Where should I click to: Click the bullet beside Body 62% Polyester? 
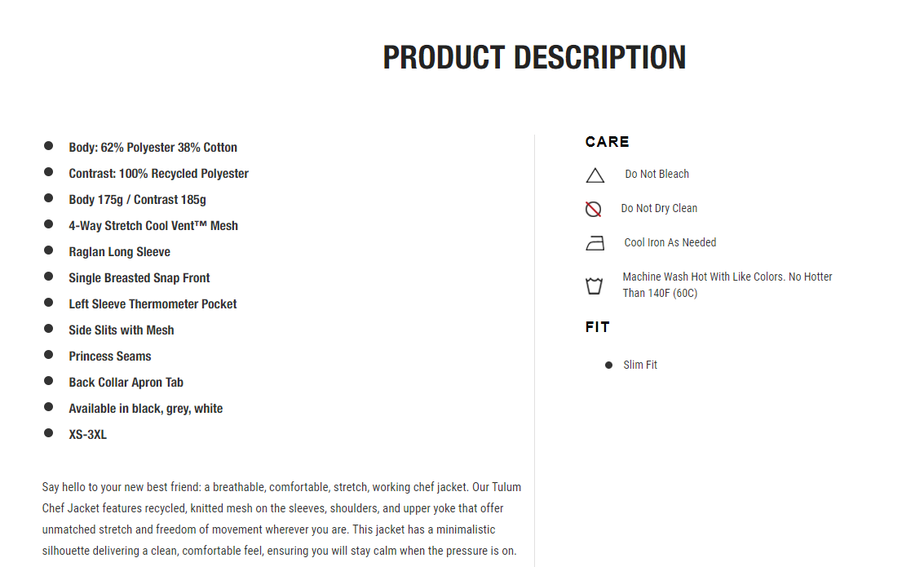(x=48, y=145)
